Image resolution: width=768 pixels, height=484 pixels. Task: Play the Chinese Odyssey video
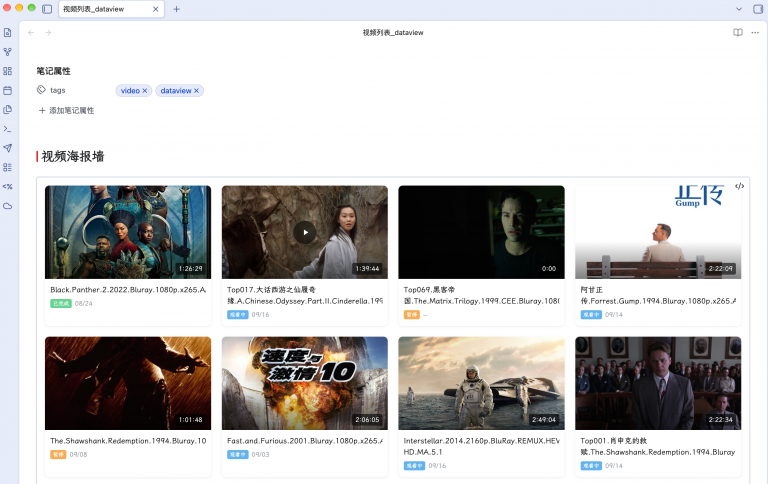pyautogui.click(x=305, y=232)
